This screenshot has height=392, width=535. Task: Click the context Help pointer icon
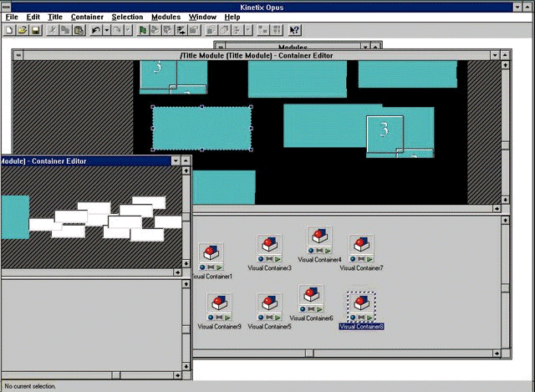tap(294, 30)
